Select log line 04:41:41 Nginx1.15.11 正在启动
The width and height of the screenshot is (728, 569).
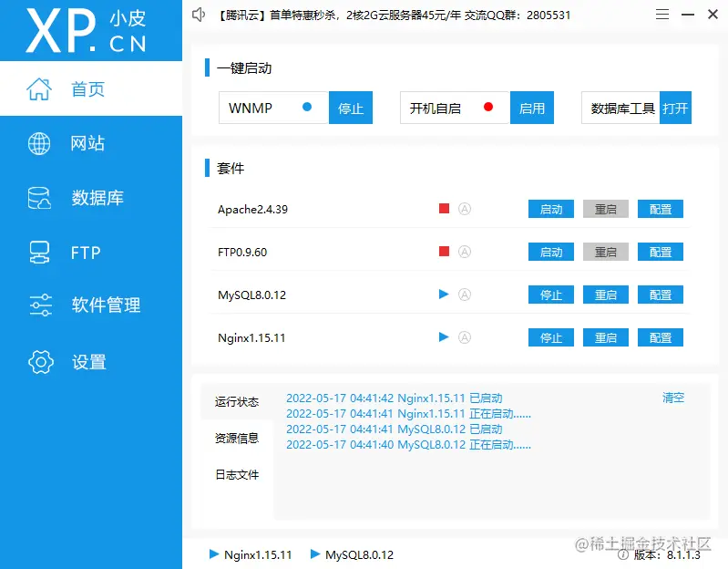click(408, 413)
